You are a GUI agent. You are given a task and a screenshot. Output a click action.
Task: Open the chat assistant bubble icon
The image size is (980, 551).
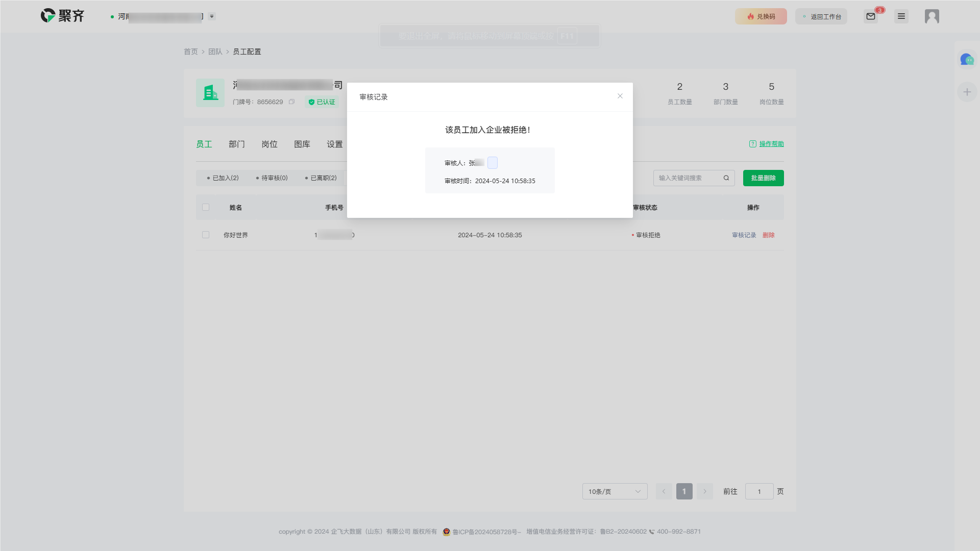coord(967,60)
